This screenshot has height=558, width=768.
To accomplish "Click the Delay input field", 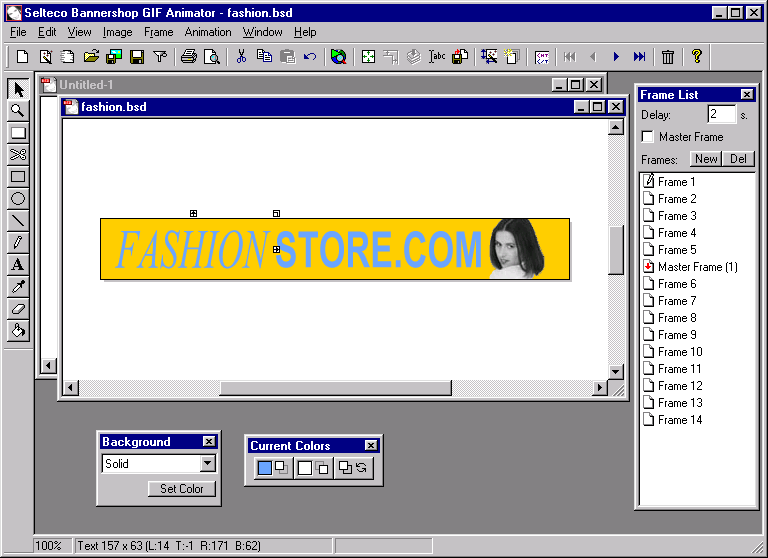I will [x=721, y=115].
